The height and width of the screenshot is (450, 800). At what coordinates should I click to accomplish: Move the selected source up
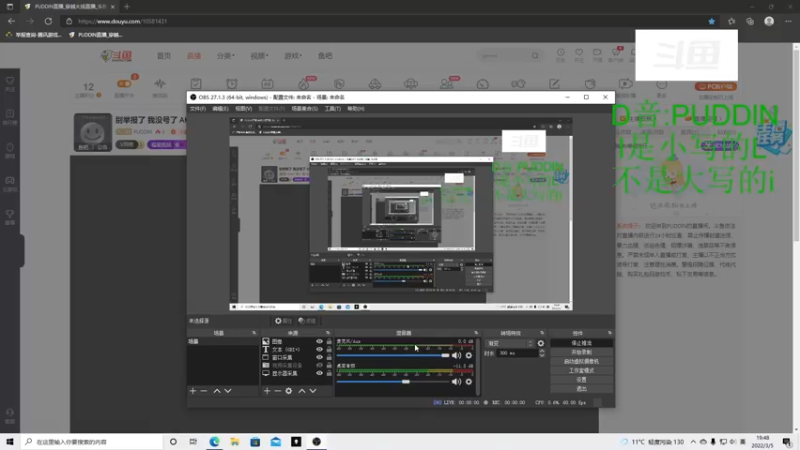click(302, 391)
